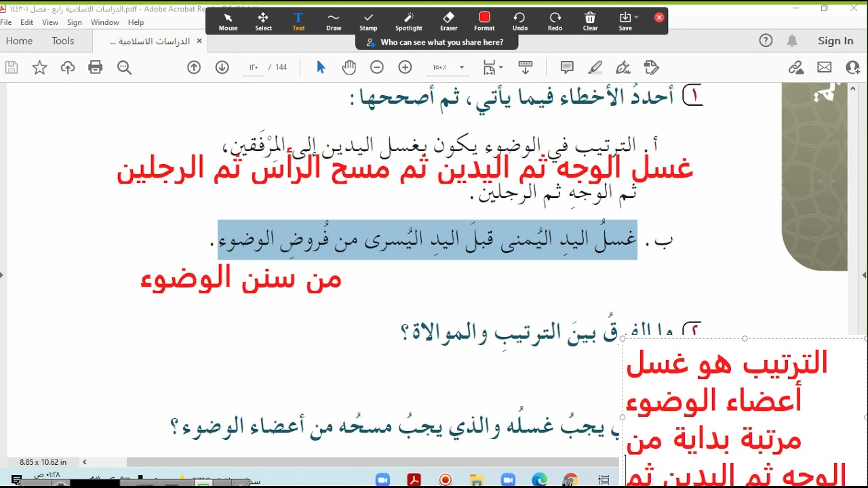Open the Sign menu
The image size is (868, 488).
75,22
